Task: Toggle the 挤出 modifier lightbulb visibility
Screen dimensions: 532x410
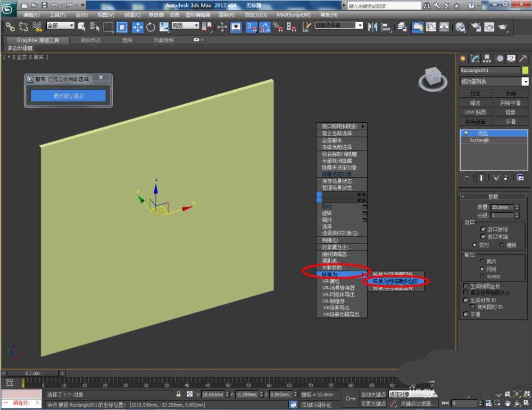Action: [466, 133]
